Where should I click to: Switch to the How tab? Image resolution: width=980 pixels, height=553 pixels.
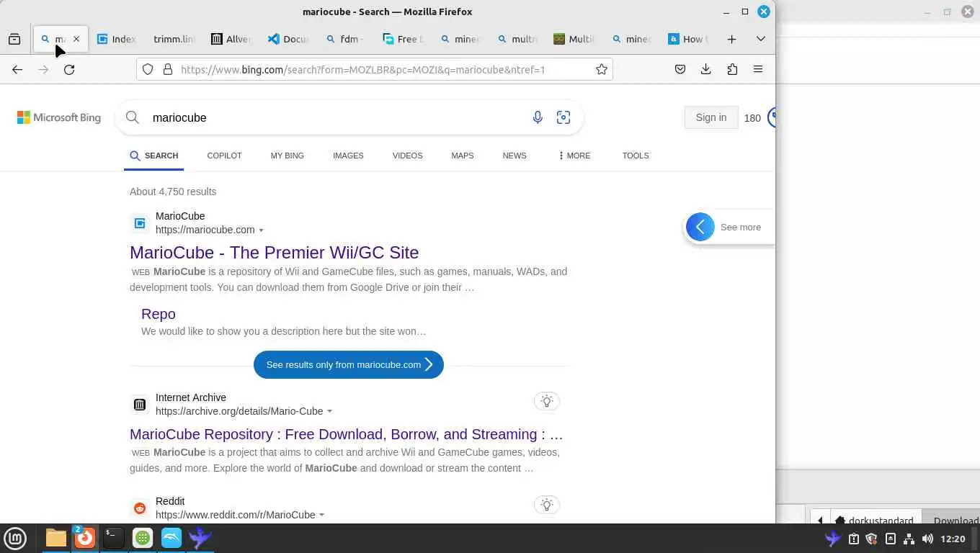tap(689, 39)
